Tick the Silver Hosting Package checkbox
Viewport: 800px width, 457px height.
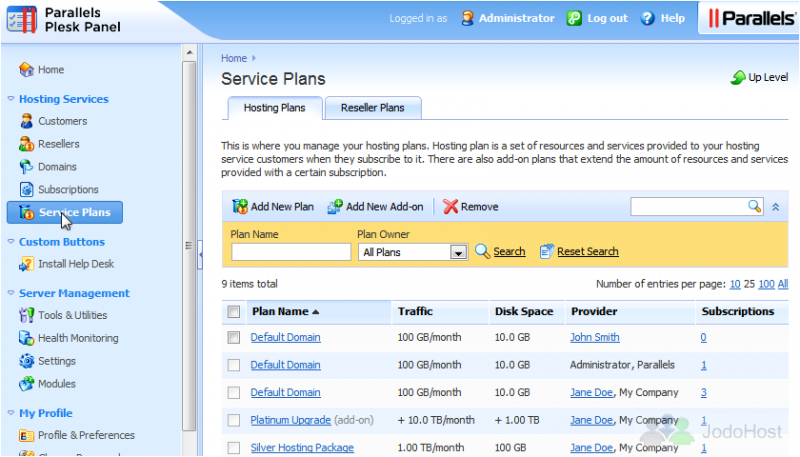(234, 447)
